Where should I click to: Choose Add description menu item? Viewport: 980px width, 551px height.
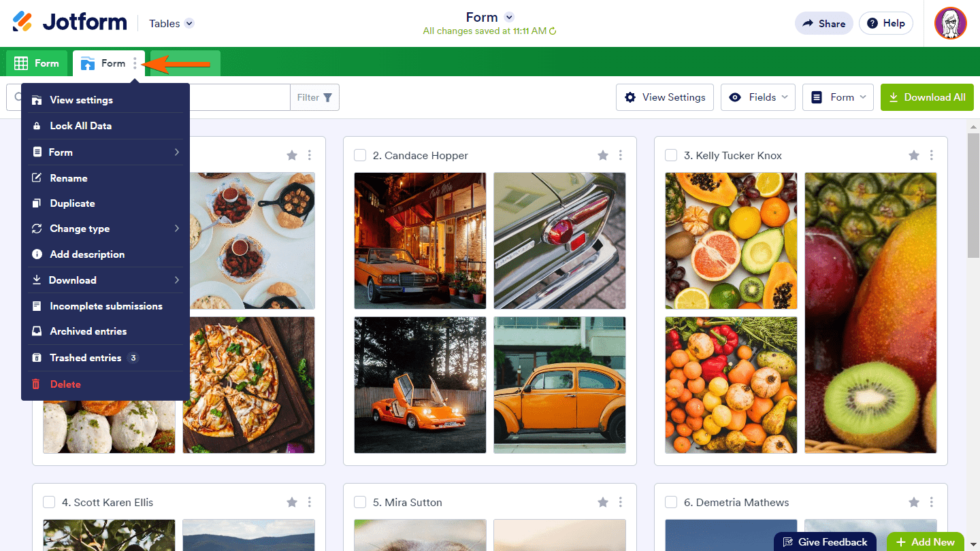[x=105, y=254]
